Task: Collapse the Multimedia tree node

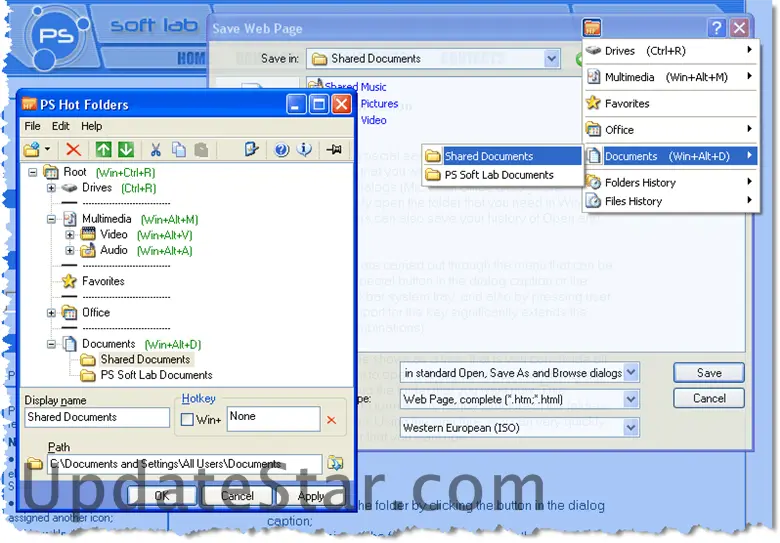Action: coord(51,219)
